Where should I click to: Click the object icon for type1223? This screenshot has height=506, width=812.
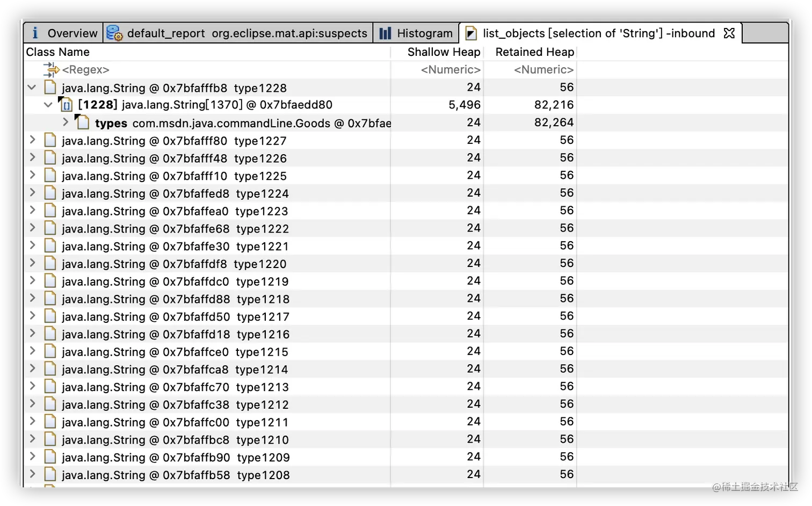pyautogui.click(x=50, y=211)
